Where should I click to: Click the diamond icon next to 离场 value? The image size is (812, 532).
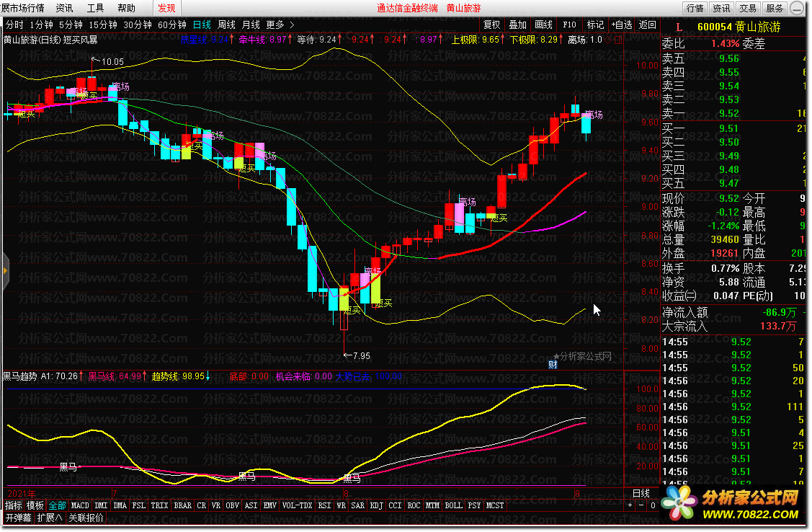click(609, 40)
